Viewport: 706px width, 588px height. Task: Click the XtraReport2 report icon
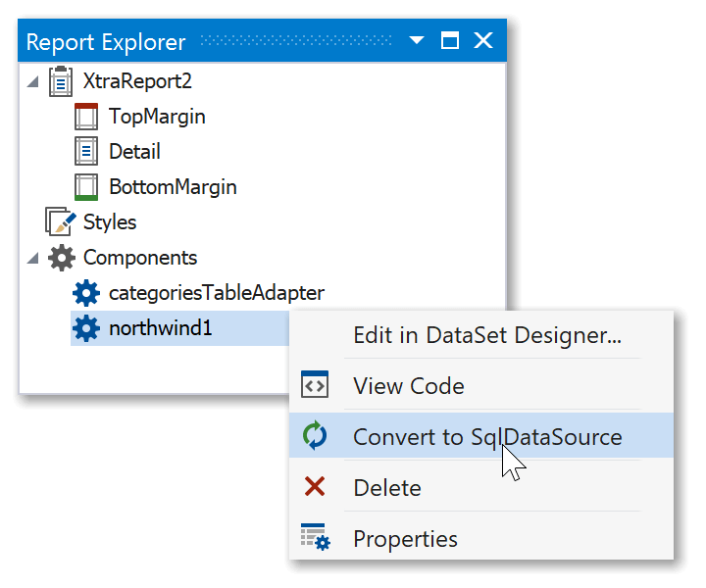pyautogui.click(x=60, y=81)
